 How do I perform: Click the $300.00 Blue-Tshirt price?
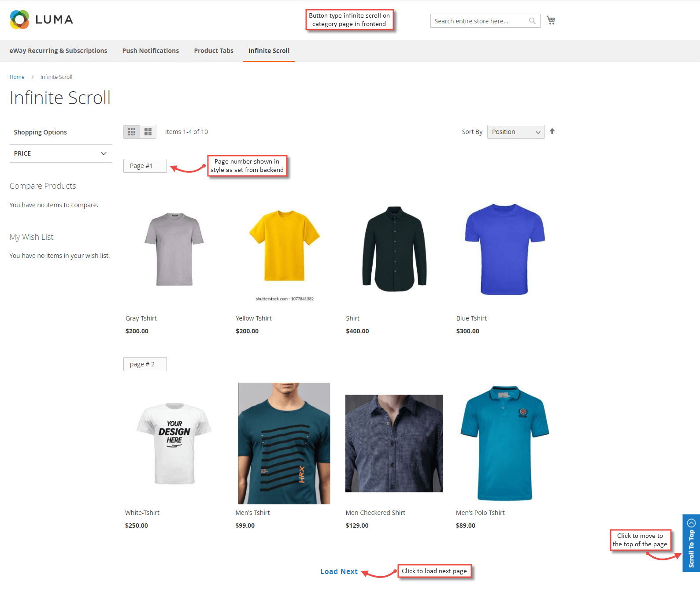pyautogui.click(x=467, y=331)
